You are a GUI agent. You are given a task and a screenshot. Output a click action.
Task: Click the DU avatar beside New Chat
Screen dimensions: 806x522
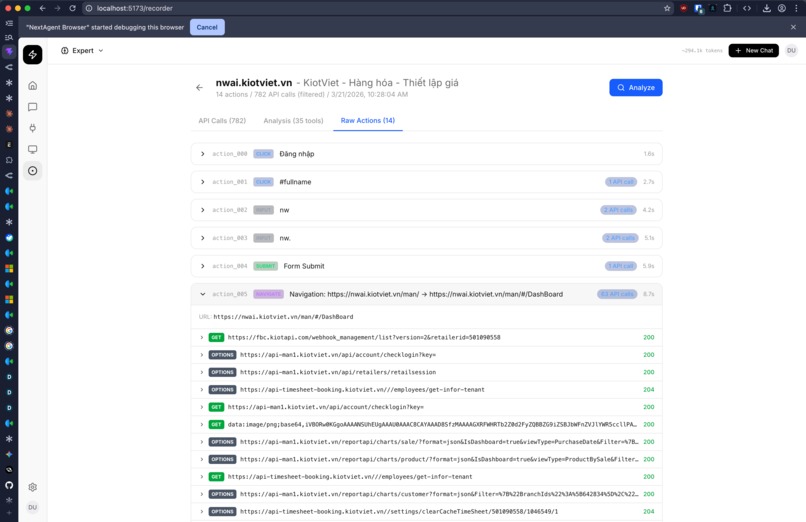791,50
